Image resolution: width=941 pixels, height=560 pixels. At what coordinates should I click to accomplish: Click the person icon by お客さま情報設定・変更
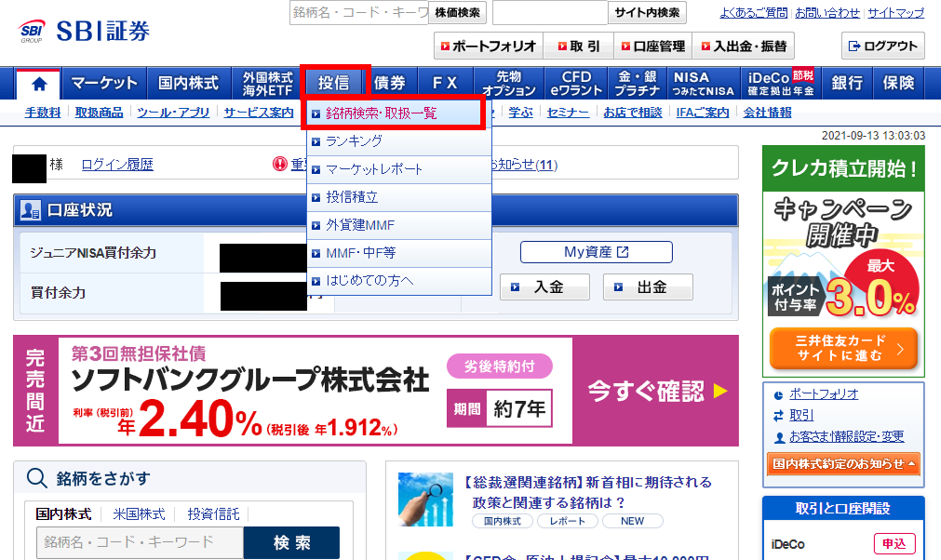[x=779, y=438]
